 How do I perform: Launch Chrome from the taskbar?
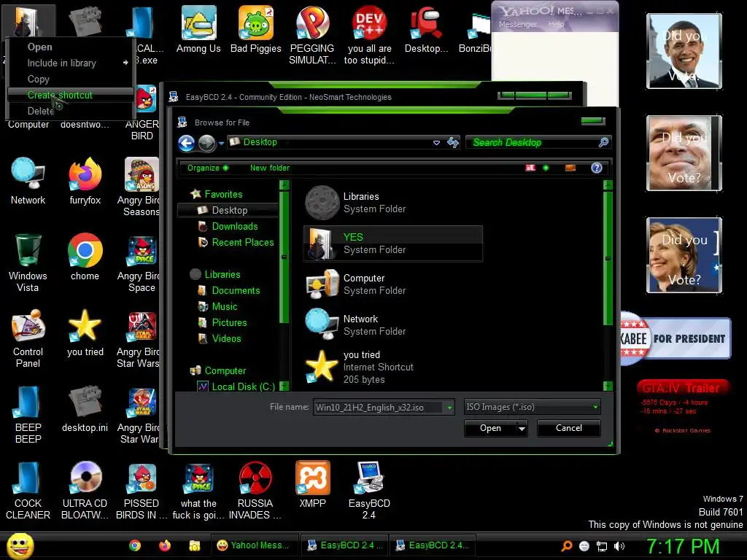tap(135, 545)
